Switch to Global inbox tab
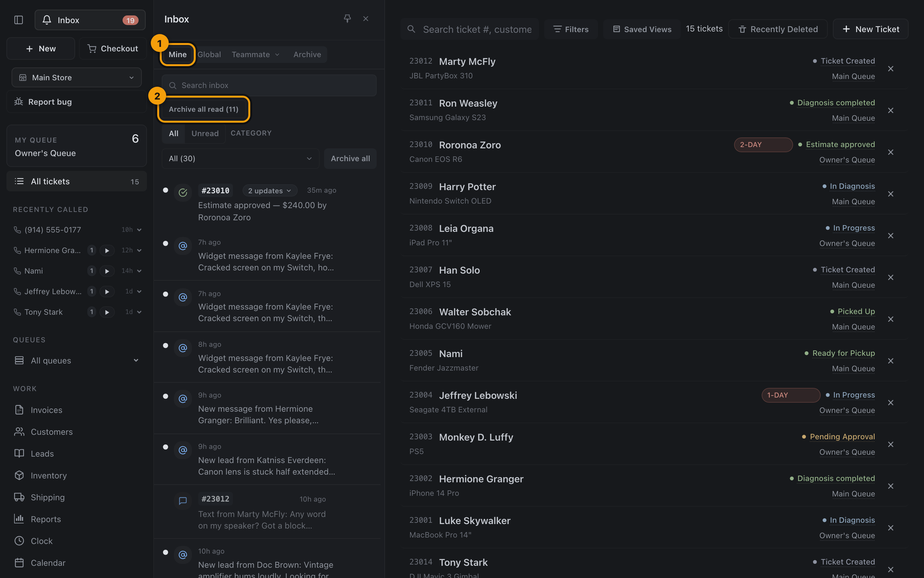 coord(209,54)
